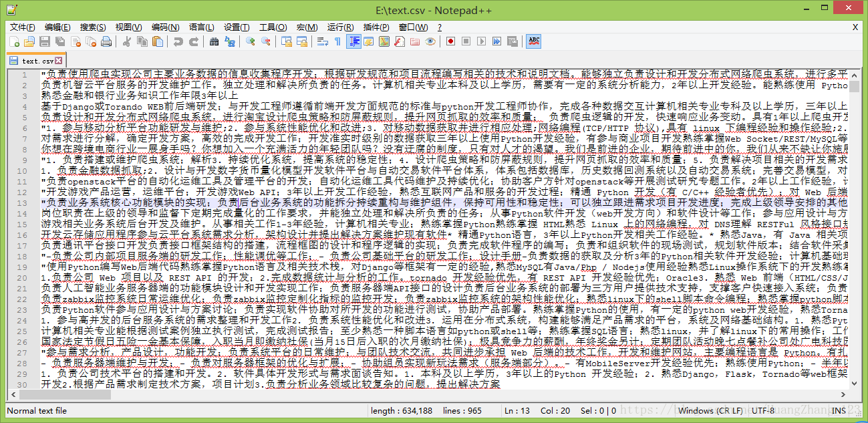Click the Stop recording macro icon
The width and height of the screenshot is (868, 423).
click(x=466, y=41)
